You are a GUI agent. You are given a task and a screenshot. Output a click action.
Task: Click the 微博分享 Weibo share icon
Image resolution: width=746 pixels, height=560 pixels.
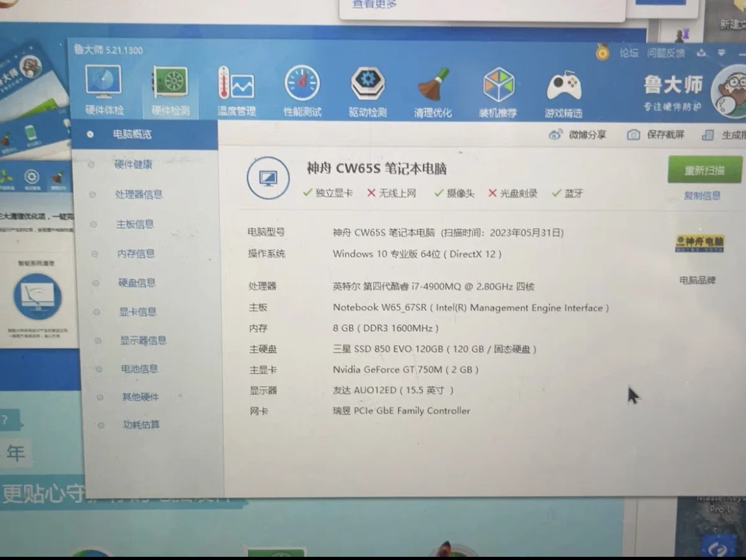click(556, 135)
